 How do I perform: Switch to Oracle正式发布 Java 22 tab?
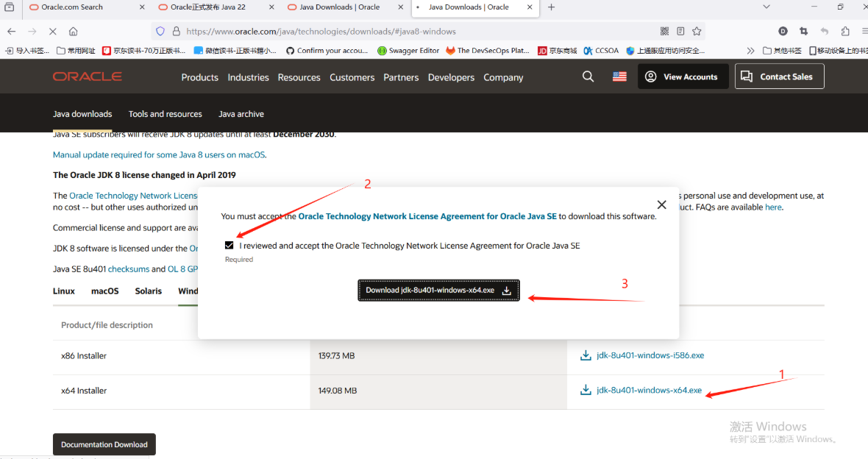click(x=207, y=7)
